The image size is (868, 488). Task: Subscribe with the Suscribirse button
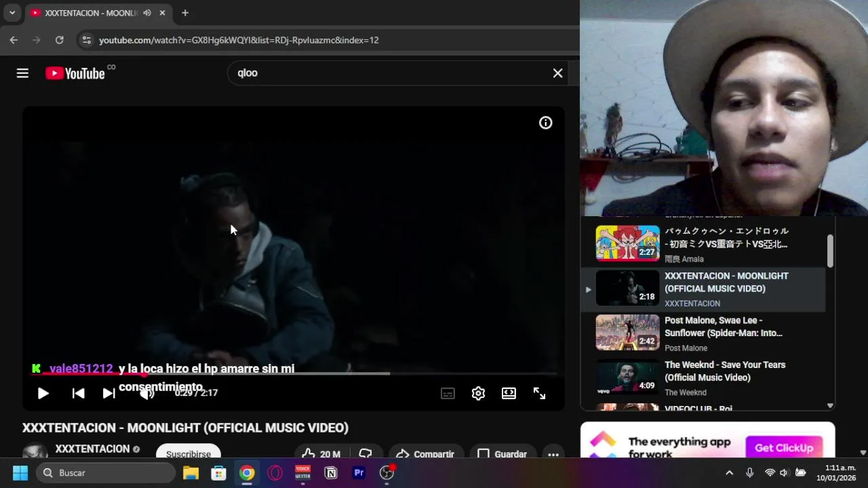189,453
